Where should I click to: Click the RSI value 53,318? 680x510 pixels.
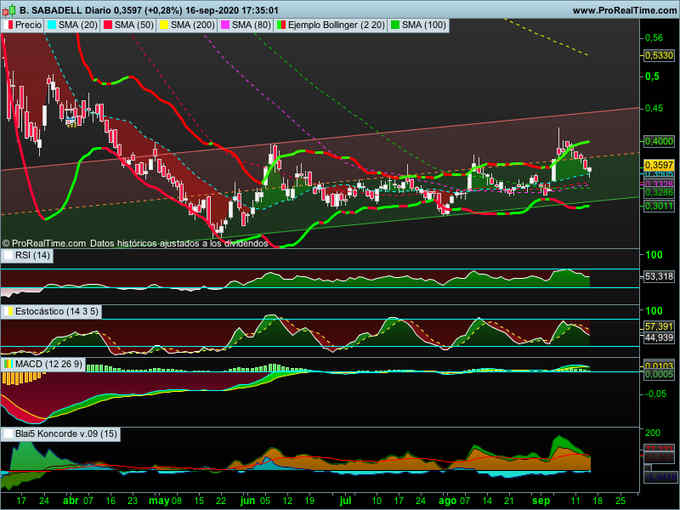[x=658, y=276]
